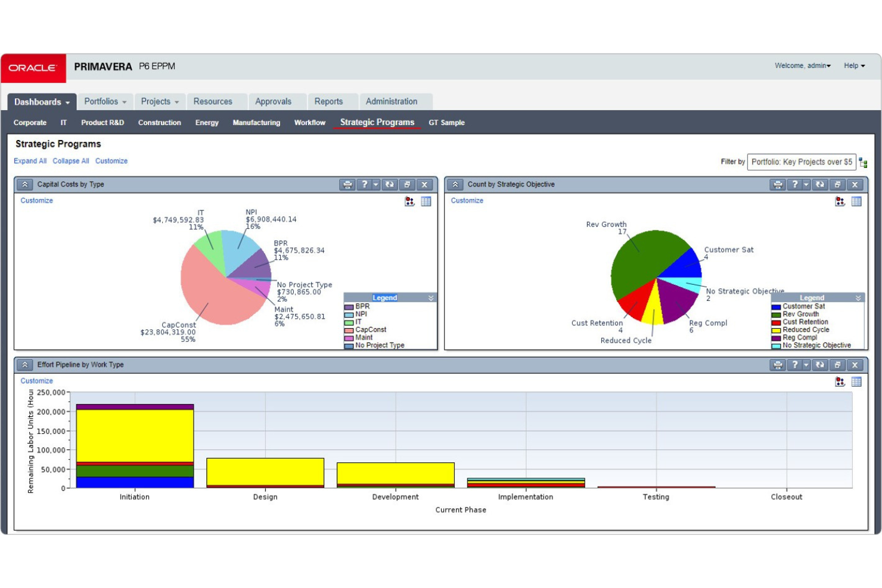
Task: Click Customize in Effort Pipeline portlet
Action: click(37, 381)
